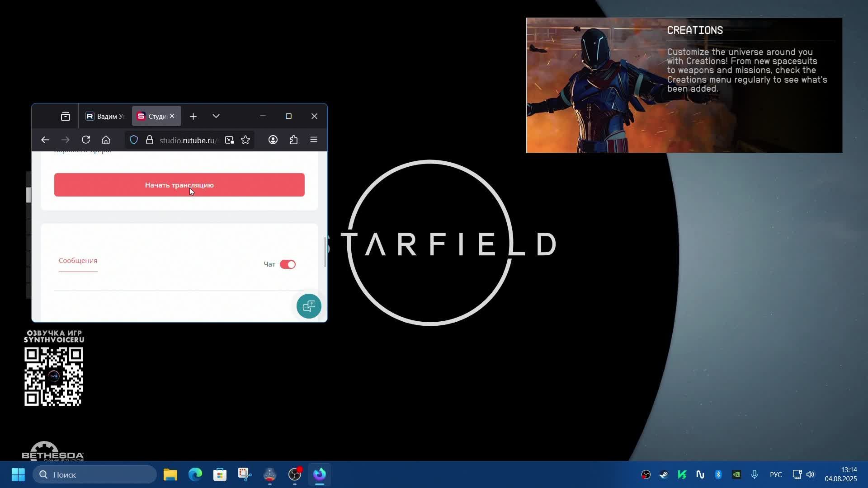Open the recent browsing view icon

tap(66, 117)
